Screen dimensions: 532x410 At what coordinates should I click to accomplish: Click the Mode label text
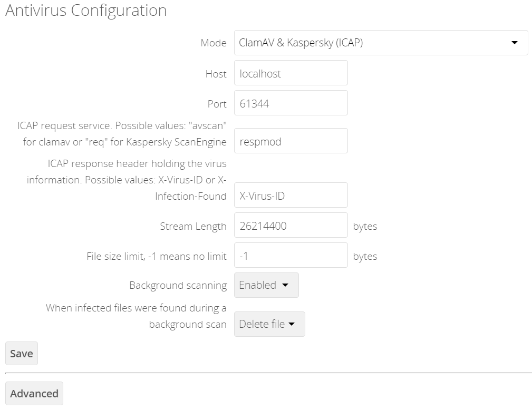click(x=214, y=43)
